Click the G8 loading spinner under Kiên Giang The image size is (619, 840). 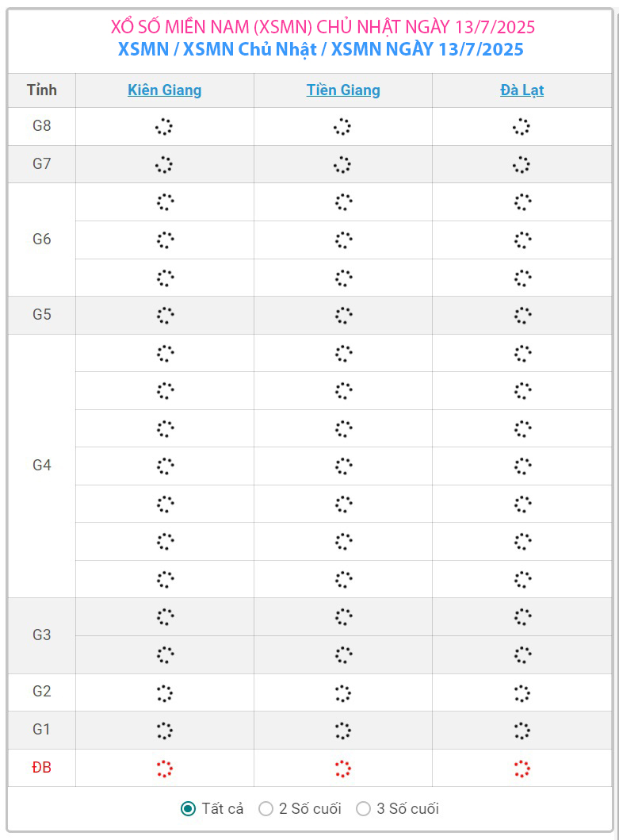click(x=164, y=127)
